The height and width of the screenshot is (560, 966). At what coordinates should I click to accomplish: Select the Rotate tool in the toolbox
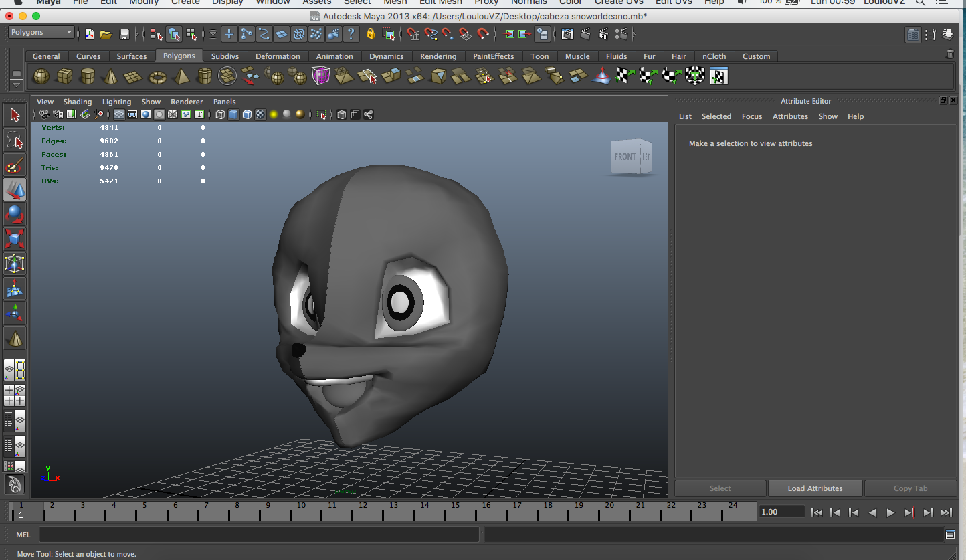pos(15,215)
